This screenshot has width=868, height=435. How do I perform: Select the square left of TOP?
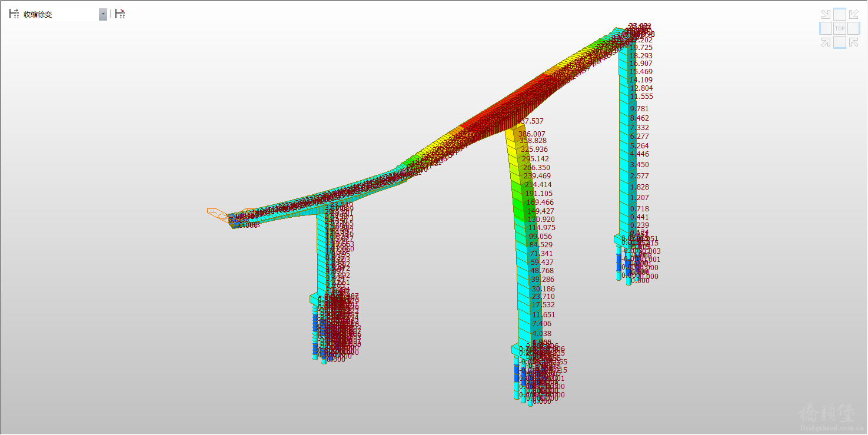pos(826,28)
